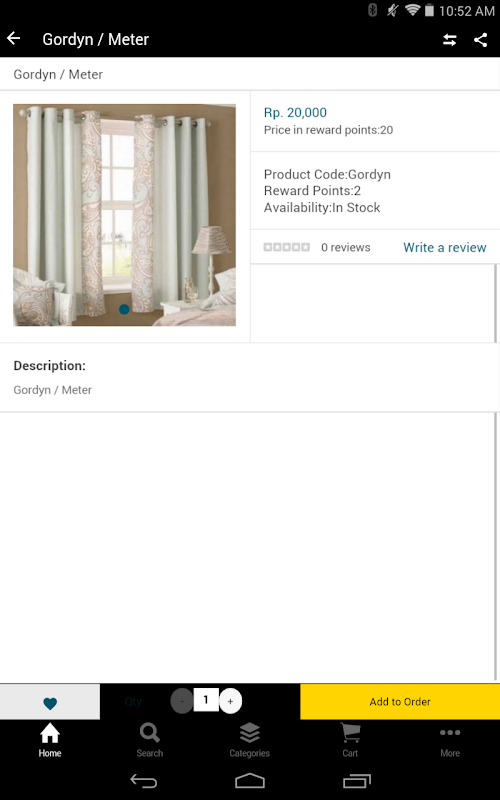Tap the Android back navigation button
This screenshot has height=800, width=500.
coord(143,781)
